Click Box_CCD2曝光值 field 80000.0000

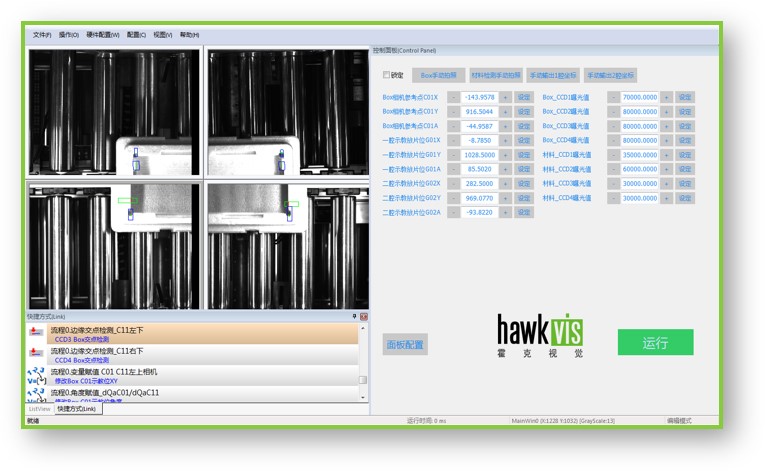point(640,112)
